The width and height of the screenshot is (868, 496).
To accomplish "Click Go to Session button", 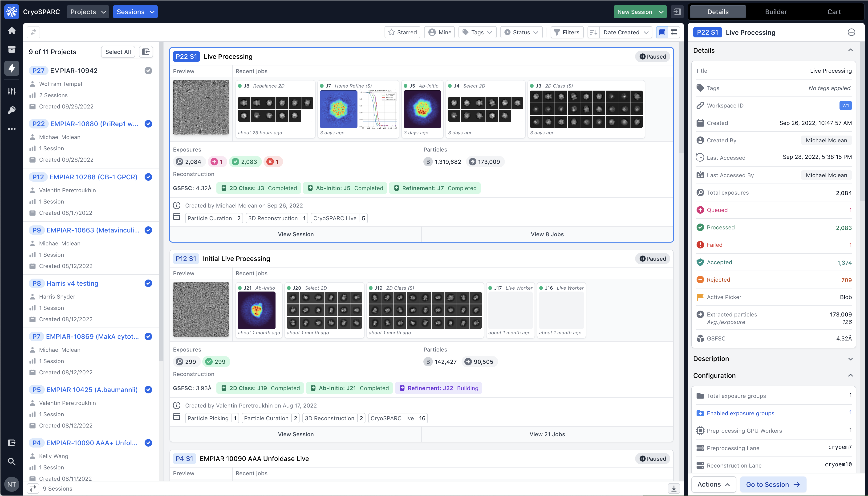I will click(x=773, y=484).
